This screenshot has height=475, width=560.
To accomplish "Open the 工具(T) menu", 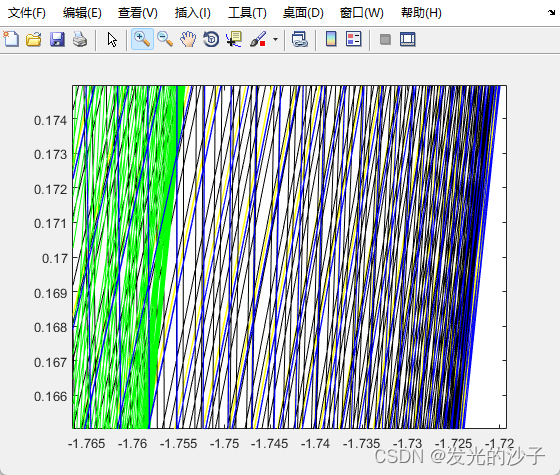I will [x=247, y=13].
